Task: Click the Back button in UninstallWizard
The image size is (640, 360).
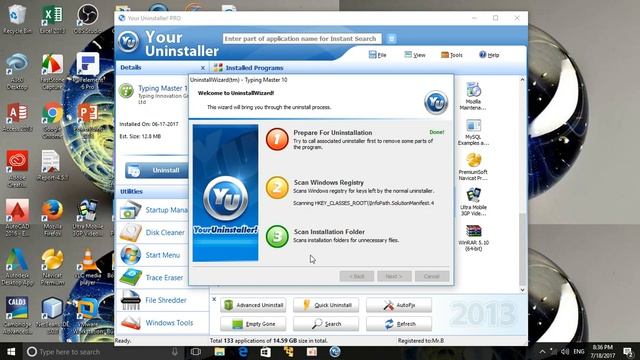Action: (x=356, y=276)
